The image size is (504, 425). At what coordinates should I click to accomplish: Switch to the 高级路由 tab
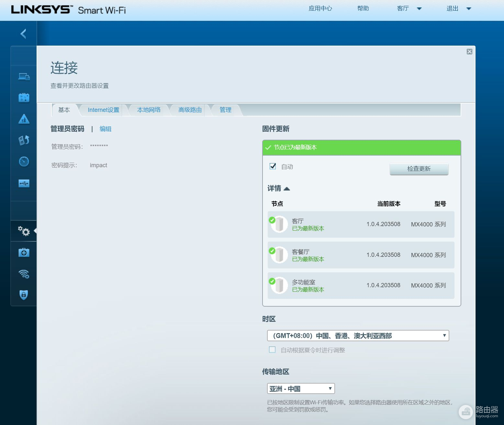coord(190,110)
